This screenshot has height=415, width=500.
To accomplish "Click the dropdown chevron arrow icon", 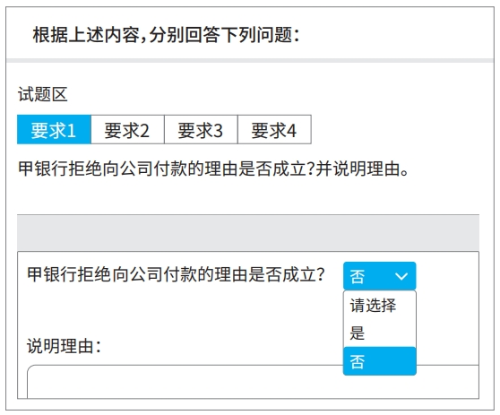I will pos(401,276).
